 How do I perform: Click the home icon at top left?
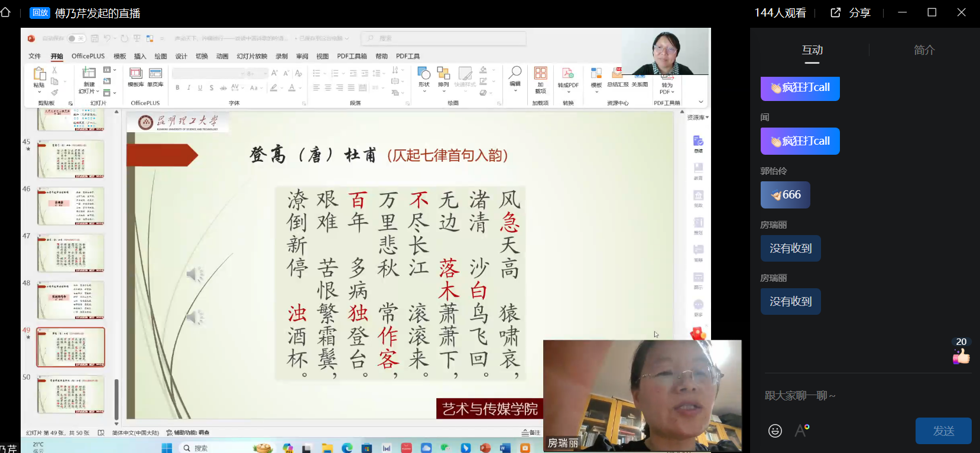tap(6, 12)
